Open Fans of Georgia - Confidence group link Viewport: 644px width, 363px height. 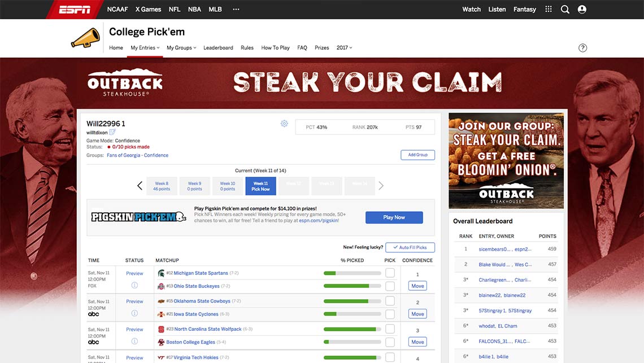137,155
